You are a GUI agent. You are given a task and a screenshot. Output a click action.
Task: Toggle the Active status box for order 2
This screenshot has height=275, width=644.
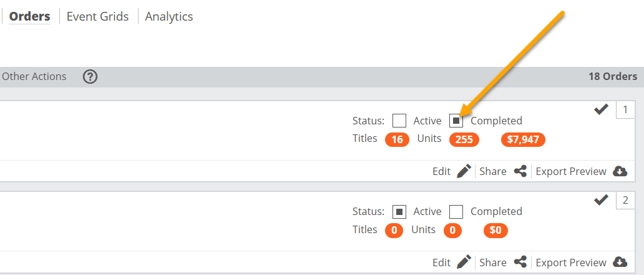(x=399, y=212)
